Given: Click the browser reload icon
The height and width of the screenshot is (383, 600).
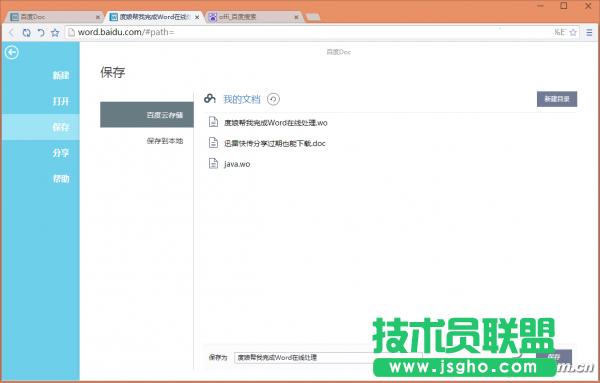Looking at the screenshot, I should pos(26,33).
